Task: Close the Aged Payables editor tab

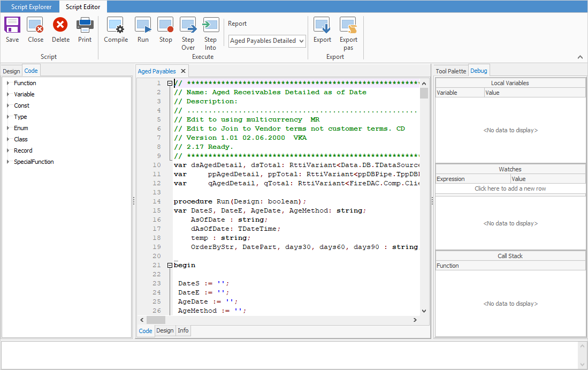Action: [183, 70]
